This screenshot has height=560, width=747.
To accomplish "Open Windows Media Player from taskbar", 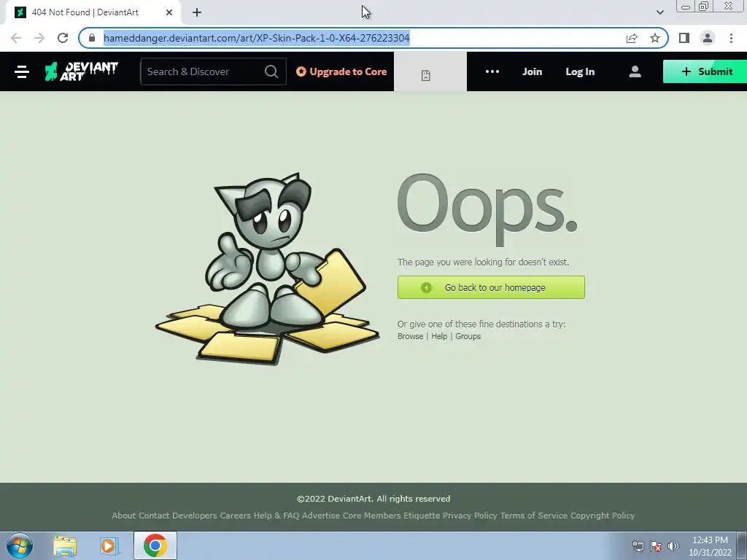I will [108, 546].
